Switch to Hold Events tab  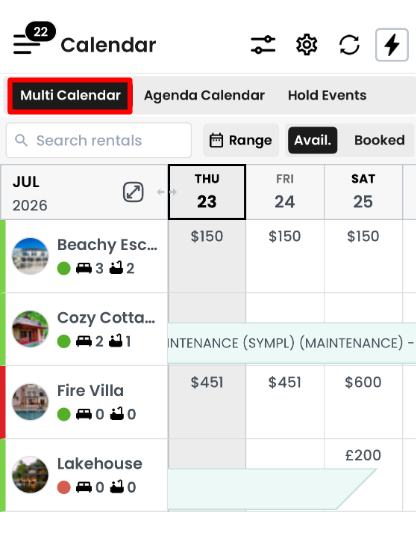(x=327, y=95)
